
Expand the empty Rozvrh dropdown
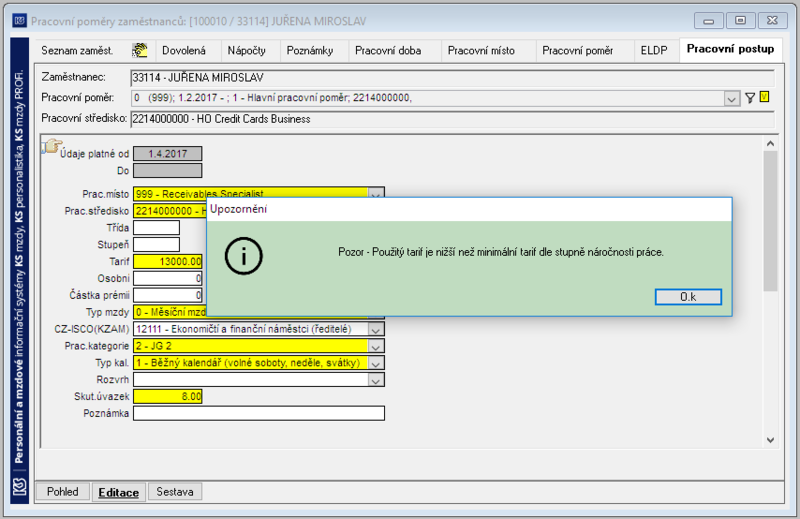[x=376, y=380]
